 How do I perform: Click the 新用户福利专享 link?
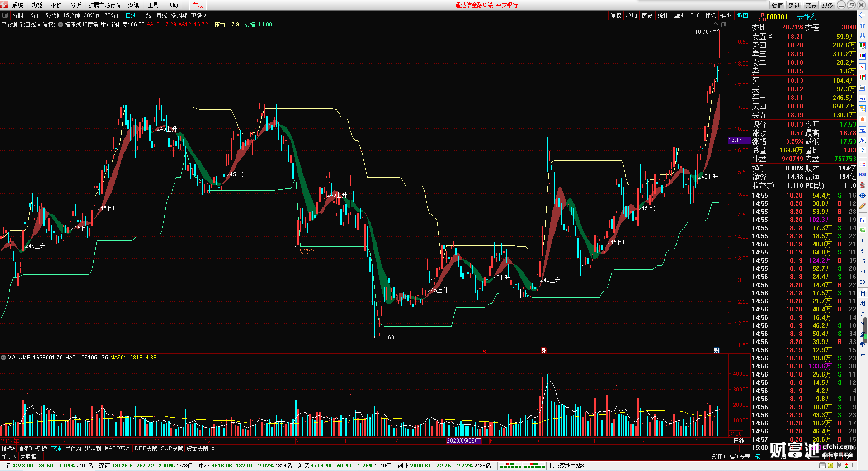[731, 457]
